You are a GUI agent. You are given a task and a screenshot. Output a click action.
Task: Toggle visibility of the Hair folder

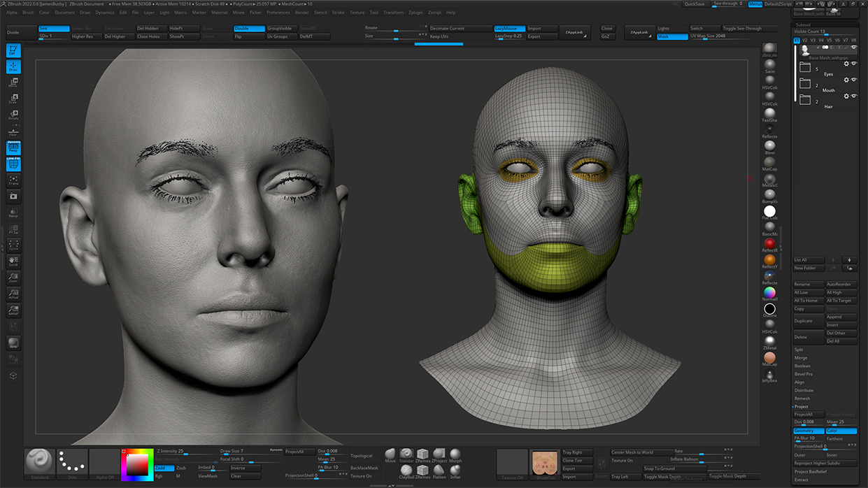(x=854, y=96)
